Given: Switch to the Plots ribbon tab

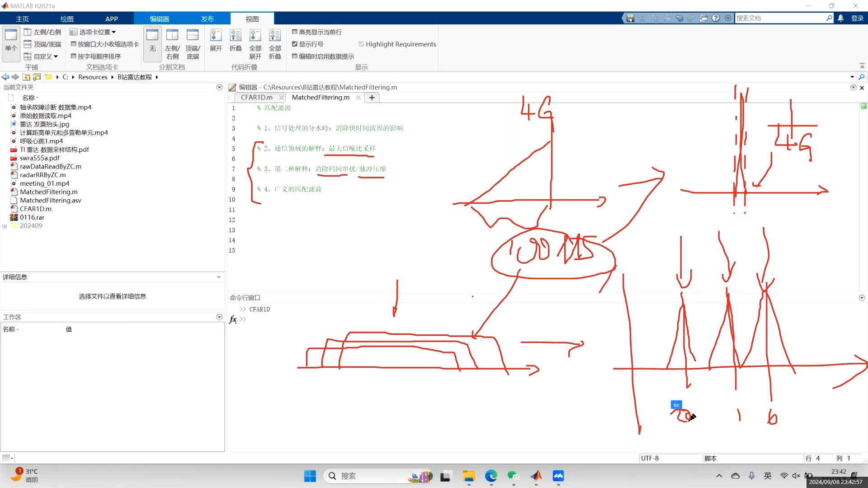Looking at the screenshot, I should 67,19.
